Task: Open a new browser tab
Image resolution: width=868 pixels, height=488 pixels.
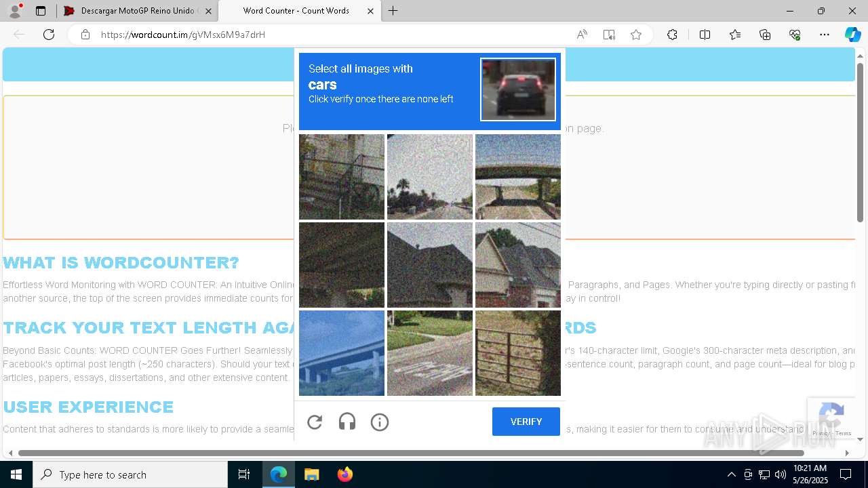Action: click(393, 11)
